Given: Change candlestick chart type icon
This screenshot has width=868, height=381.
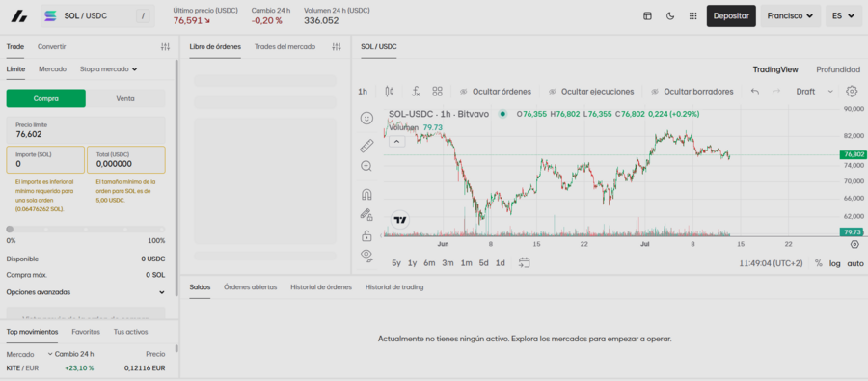Looking at the screenshot, I should pyautogui.click(x=390, y=92).
